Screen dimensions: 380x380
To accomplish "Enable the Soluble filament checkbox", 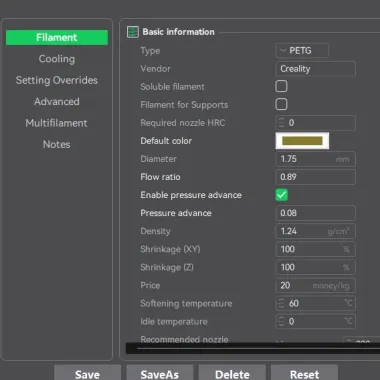I will tap(281, 86).
